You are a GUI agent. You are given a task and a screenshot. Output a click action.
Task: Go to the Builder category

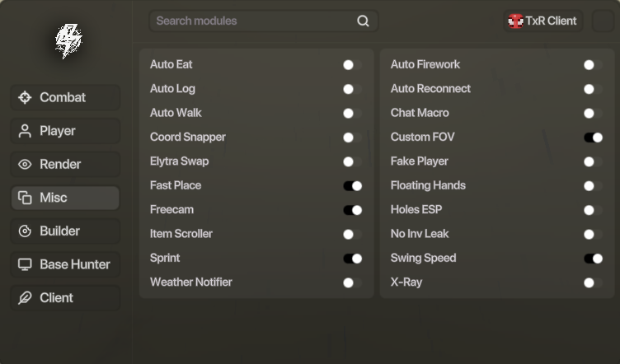pos(65,231)
